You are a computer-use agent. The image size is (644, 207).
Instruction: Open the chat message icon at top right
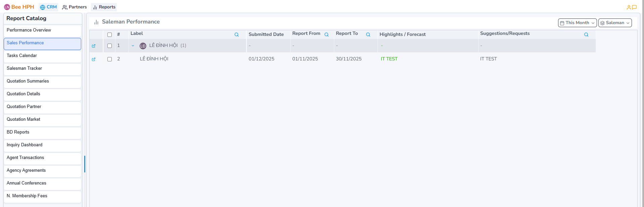point(634,7)
